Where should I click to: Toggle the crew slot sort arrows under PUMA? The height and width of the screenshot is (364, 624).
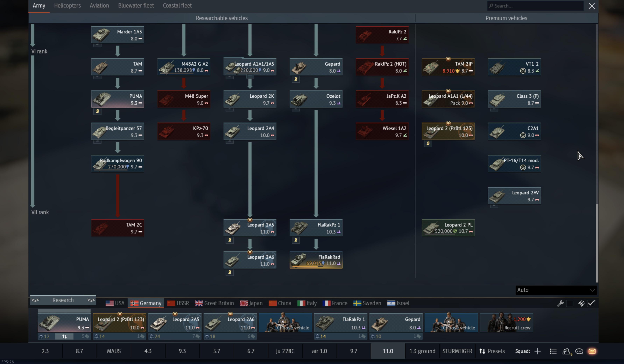pos(65,337)
